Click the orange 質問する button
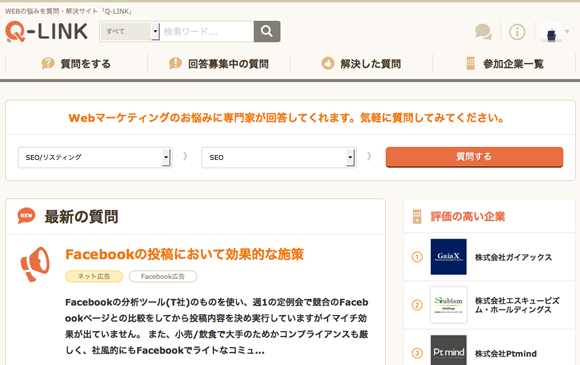Viewport: 580px width, 365px height. coord(474,157)
